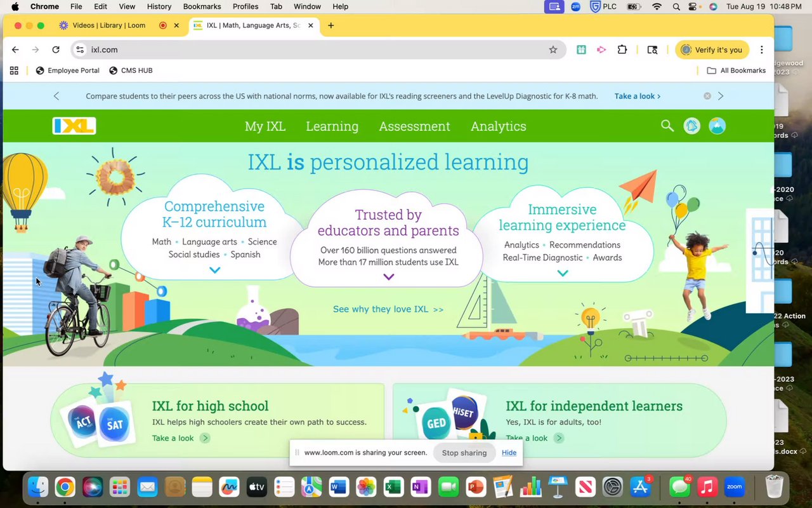Screen dimensions: 812x508
Task: Open the Chrome History menu
Action: (159, 6)
